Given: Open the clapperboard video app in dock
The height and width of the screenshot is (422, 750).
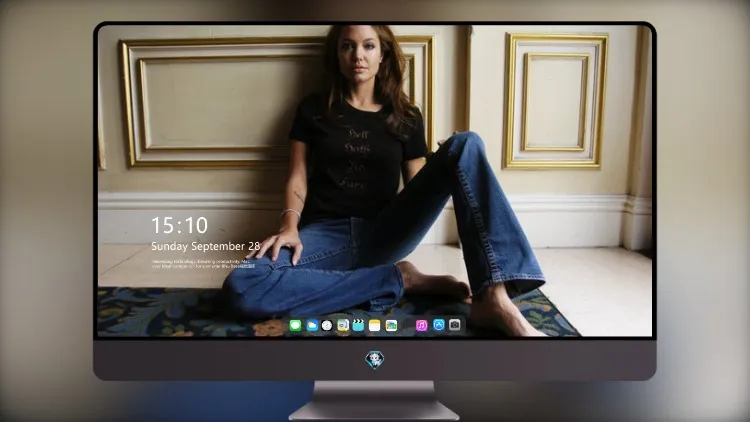Looking at the screenshot, I should click(358, 325).
